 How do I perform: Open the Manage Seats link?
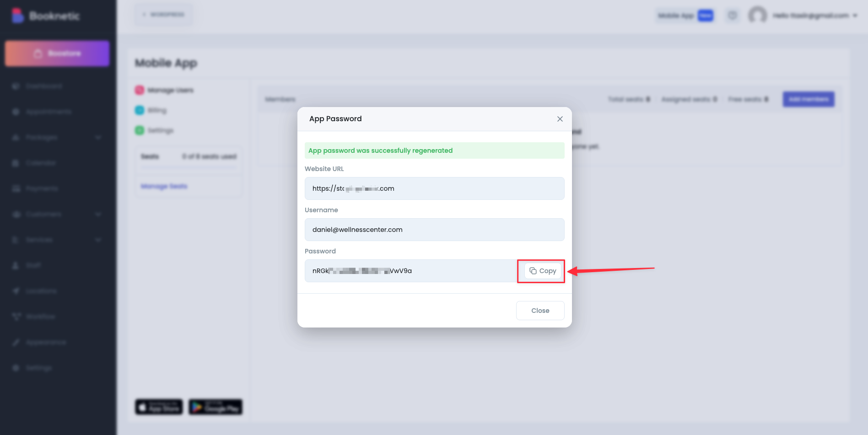164,186
